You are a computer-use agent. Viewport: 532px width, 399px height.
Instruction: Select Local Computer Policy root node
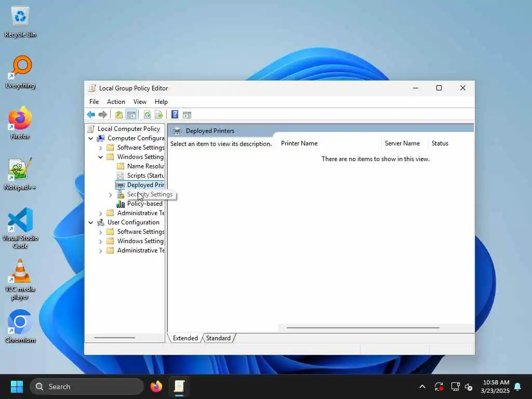point(129,129)
